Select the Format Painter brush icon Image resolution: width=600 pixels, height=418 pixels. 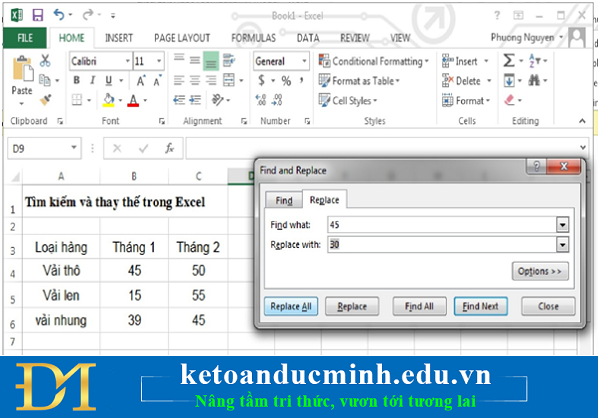(45, 100)
